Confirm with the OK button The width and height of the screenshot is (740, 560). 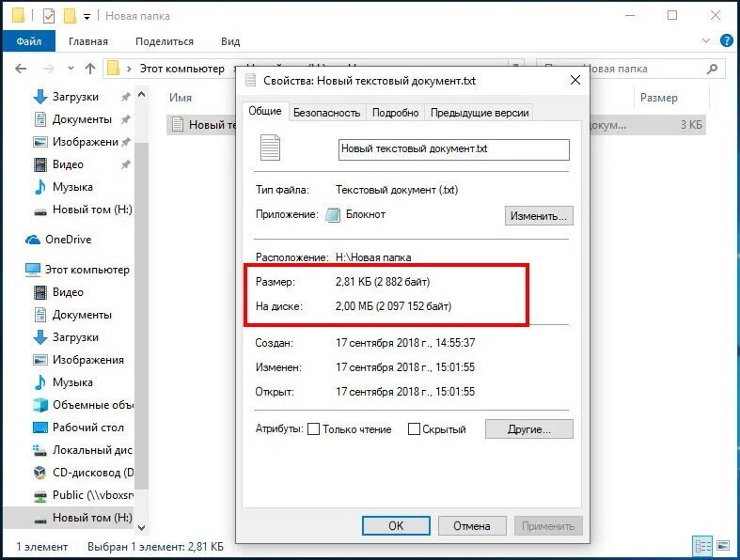396,525
